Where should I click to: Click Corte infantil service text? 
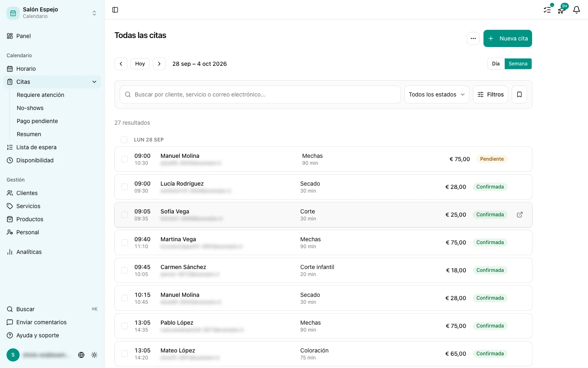317,267
